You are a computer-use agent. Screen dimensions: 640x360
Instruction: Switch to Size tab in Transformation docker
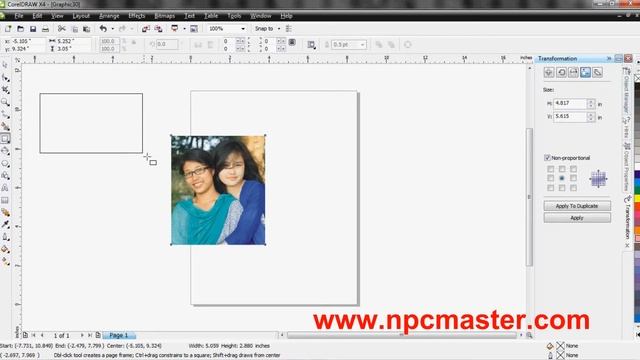(585, 72)
